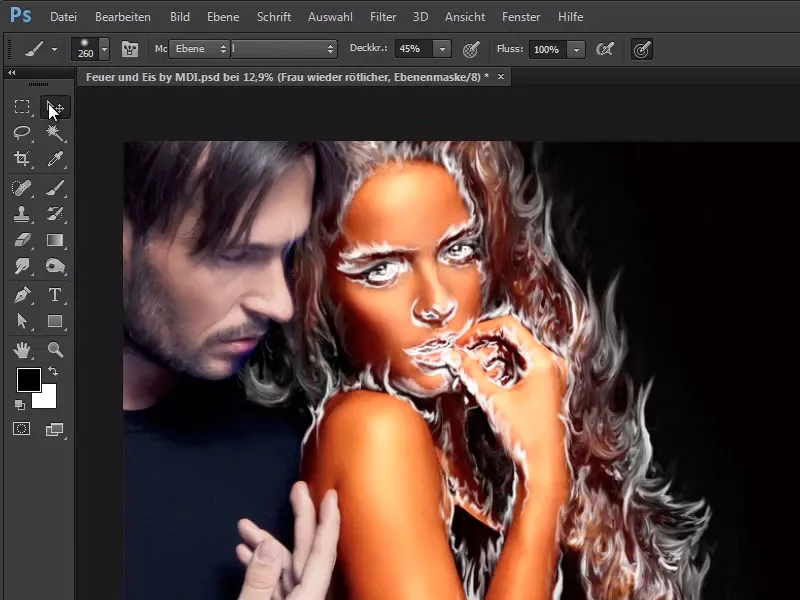This screenshot has height=600, width=800.
Task: Open the Schrift menu
Action: [x=274, y=17]
